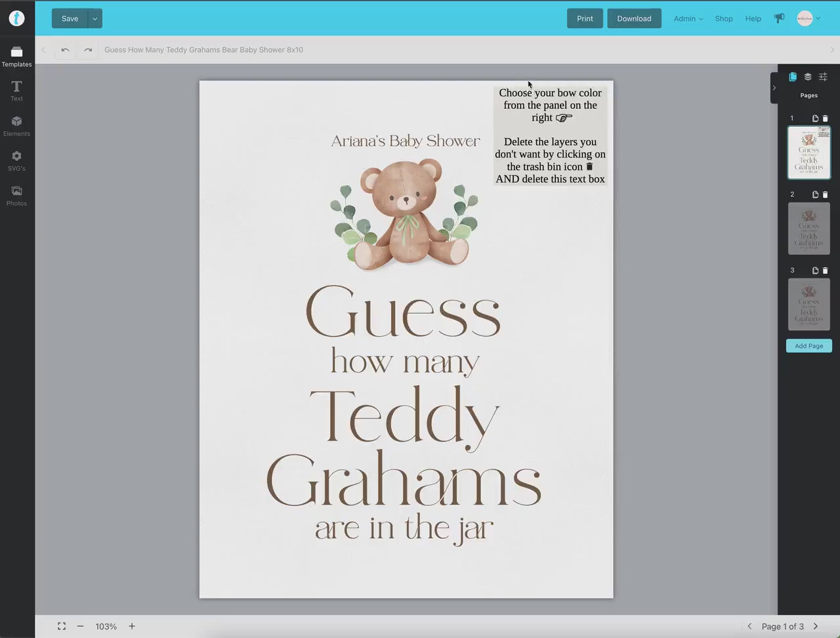Click the right toolbar scroll chevron

coord(832,50)
